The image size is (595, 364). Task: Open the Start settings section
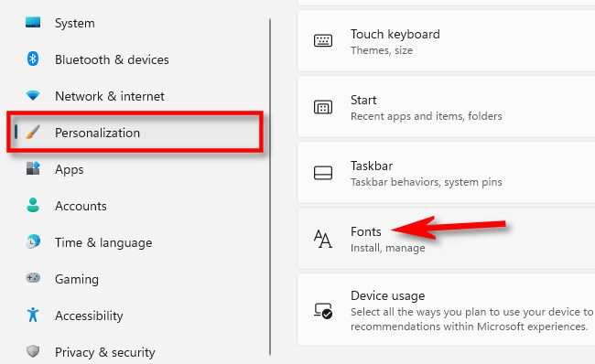point(446,107)
